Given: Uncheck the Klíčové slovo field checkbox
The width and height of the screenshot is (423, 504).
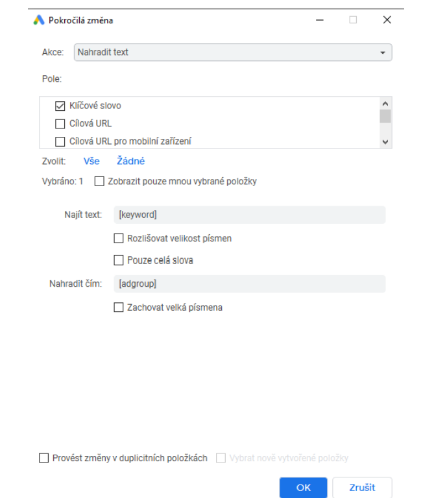Looking at the screenshot, I should [x=60, y=106].
